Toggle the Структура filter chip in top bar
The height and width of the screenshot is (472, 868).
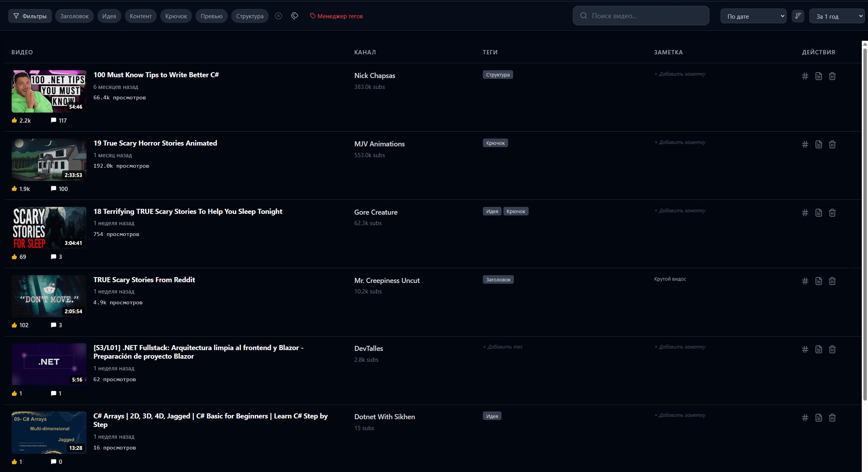[x=250, y=16]
